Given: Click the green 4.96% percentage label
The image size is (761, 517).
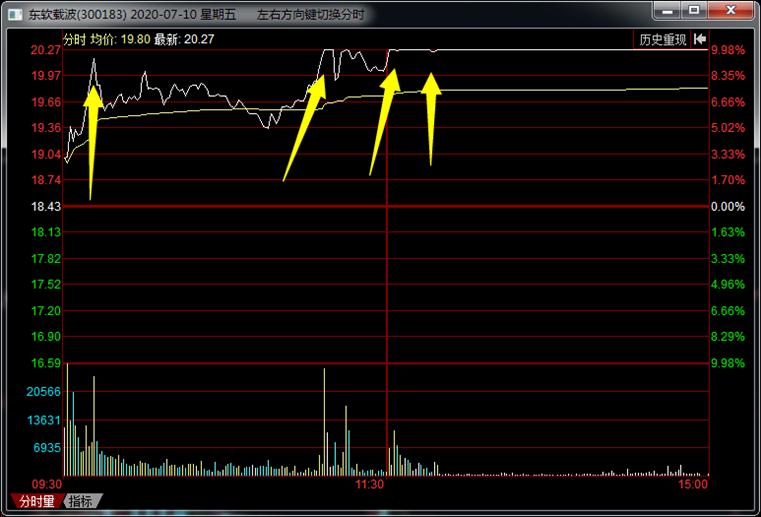Looking at the screenshot, I should pos(728,284).
